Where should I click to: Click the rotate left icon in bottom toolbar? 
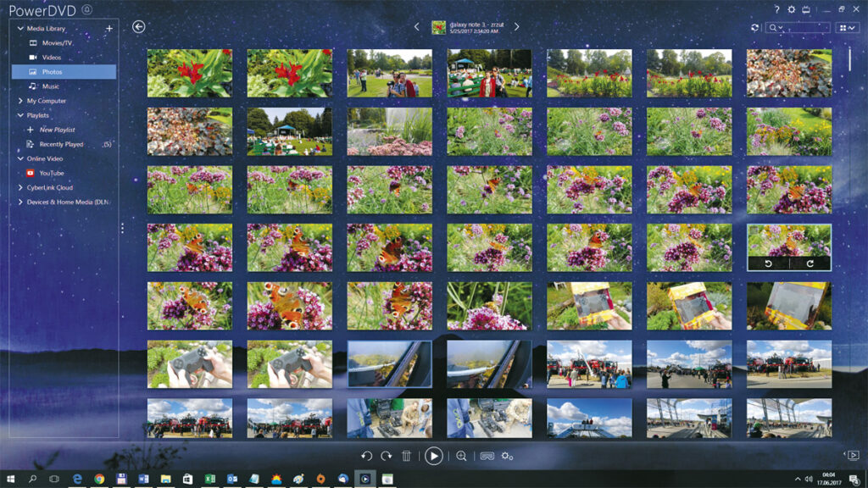(366, 456)
